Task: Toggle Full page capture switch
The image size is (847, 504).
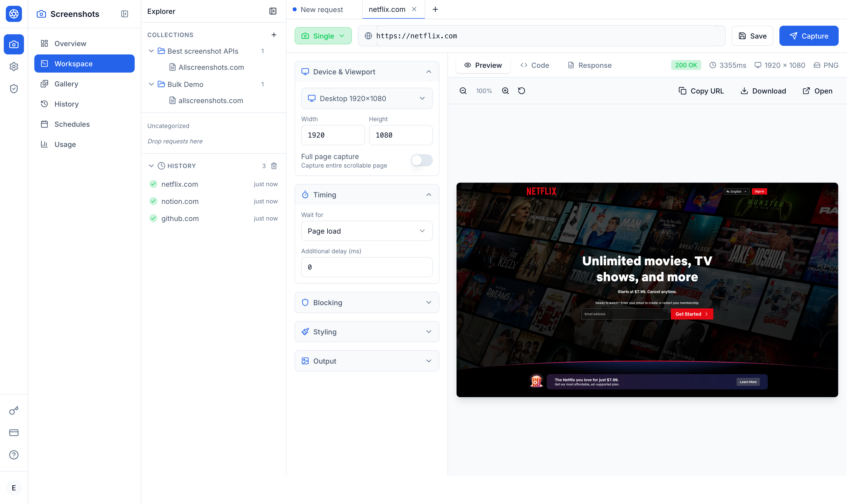Action: click(421, 160)
